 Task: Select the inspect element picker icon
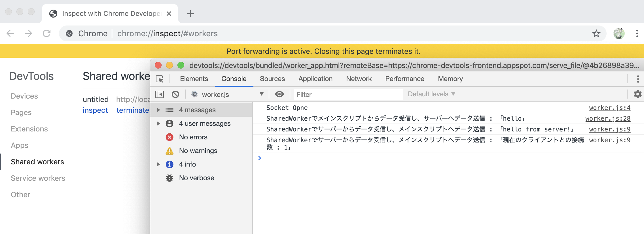click(160, 79)
